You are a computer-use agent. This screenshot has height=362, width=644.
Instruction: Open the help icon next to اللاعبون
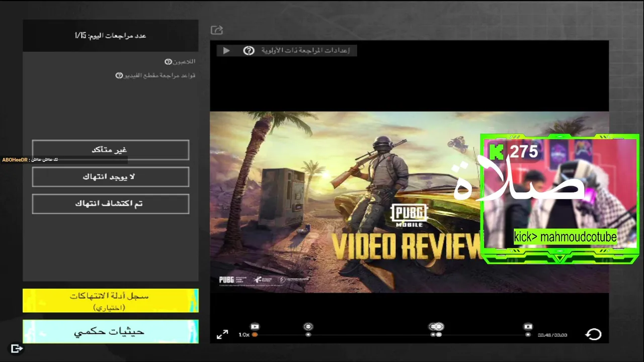click(x=169, y=62)
